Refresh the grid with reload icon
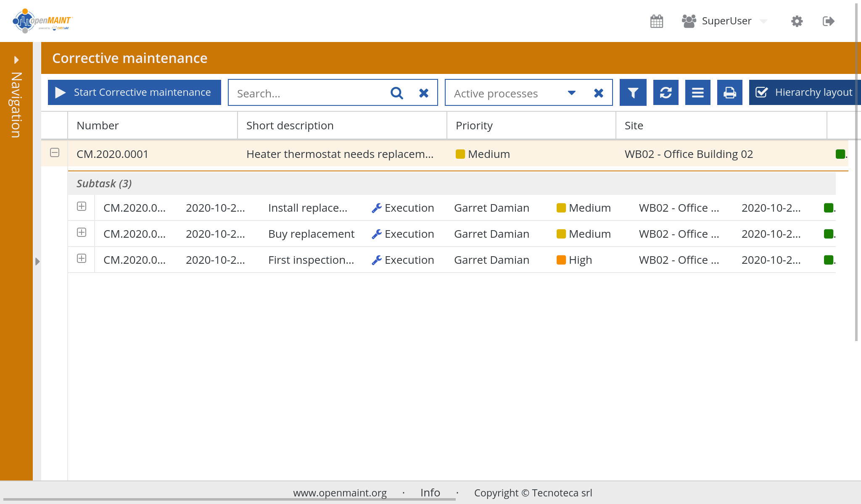Screen dimensions: 861x504 pyautogui.click(x=666, y=92)
